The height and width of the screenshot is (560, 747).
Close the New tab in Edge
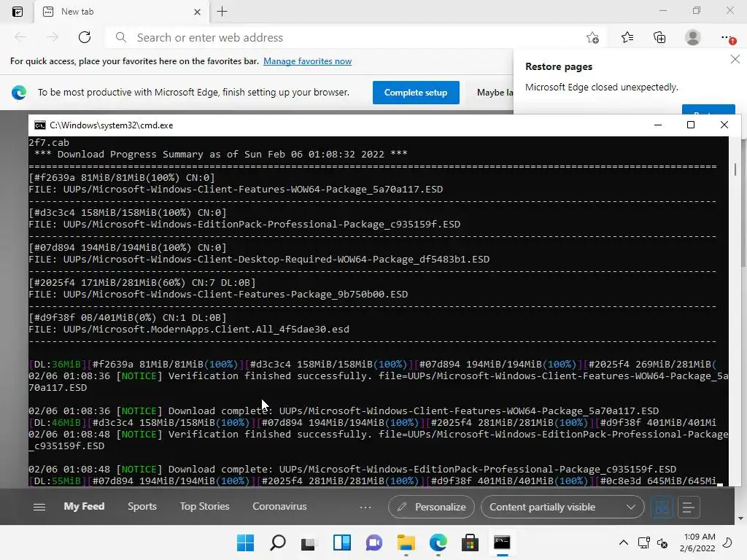click(197, 12)
